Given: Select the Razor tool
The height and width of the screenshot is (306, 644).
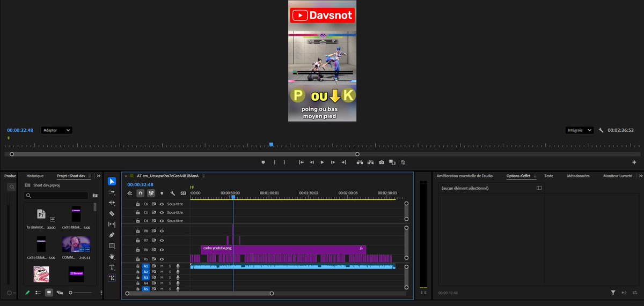Looking at the screenshot, I should click(x=112, y=213).
